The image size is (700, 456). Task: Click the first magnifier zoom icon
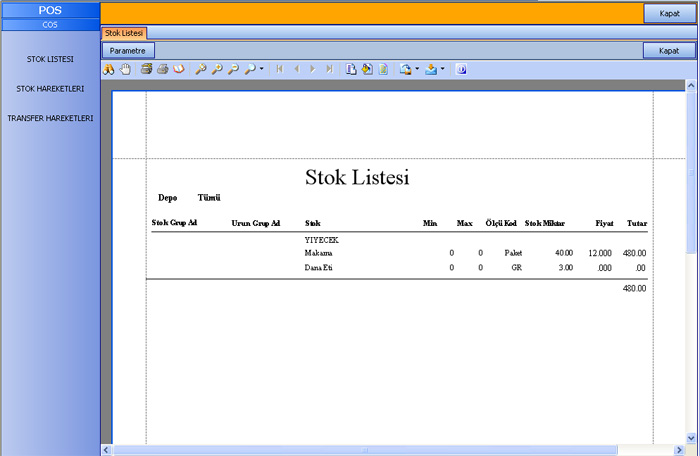point(201,69)
